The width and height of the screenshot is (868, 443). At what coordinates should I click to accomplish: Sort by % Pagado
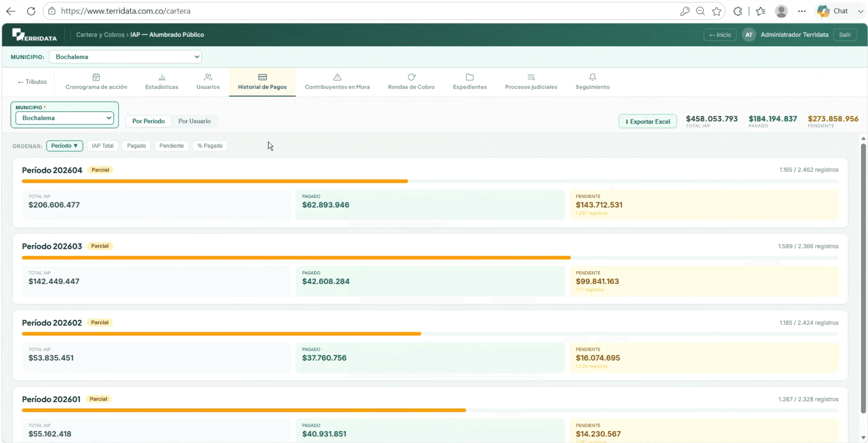click(x=210, y=146)
